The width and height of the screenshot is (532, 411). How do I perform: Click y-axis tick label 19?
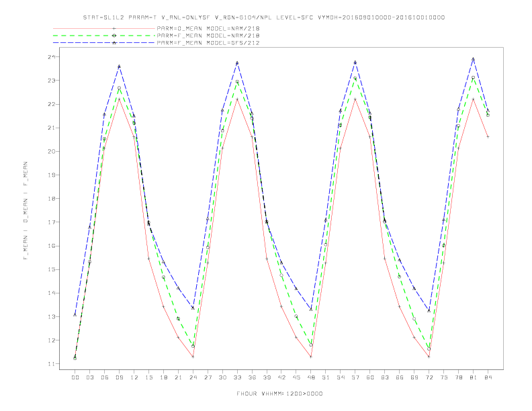click(51, 175)
